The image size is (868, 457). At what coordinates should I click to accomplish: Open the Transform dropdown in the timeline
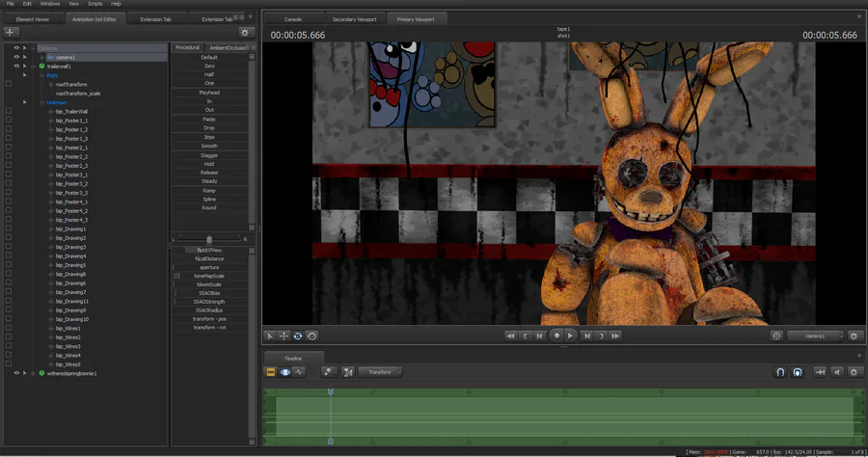pyautogui.click(x=380, y=372)
